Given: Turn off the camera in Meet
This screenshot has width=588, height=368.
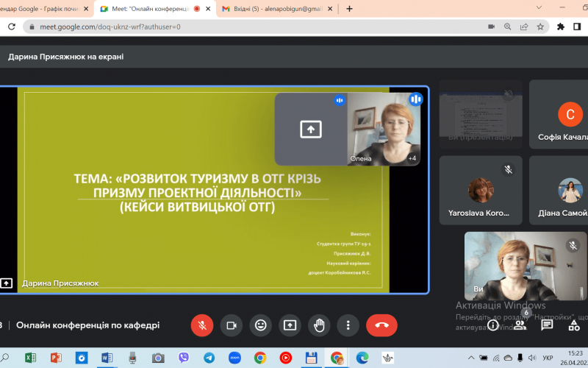Looking at the screenshot, I should click(x=232, y=325).
